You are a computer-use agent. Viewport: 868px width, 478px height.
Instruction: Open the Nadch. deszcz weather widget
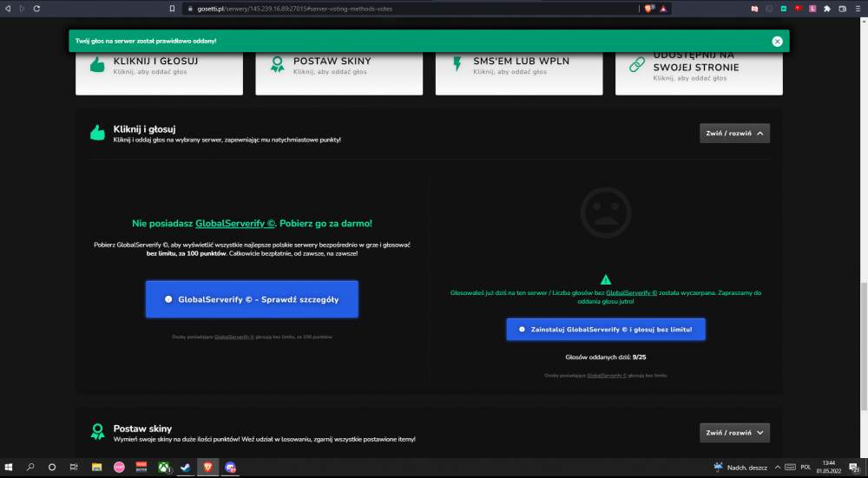(x=740, y=468)
